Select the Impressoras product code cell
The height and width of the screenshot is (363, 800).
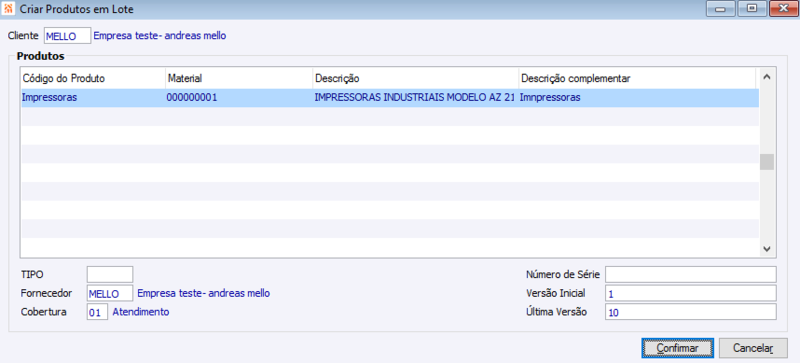tap(93, 98)
